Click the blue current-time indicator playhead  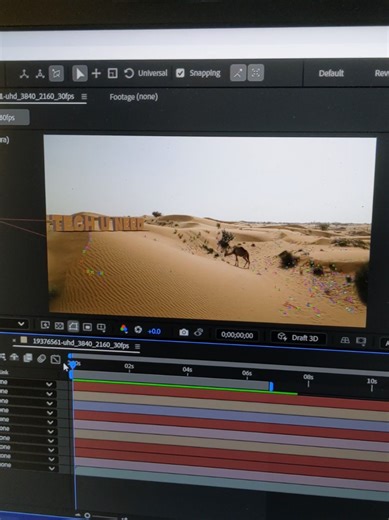tap(72, 365)
